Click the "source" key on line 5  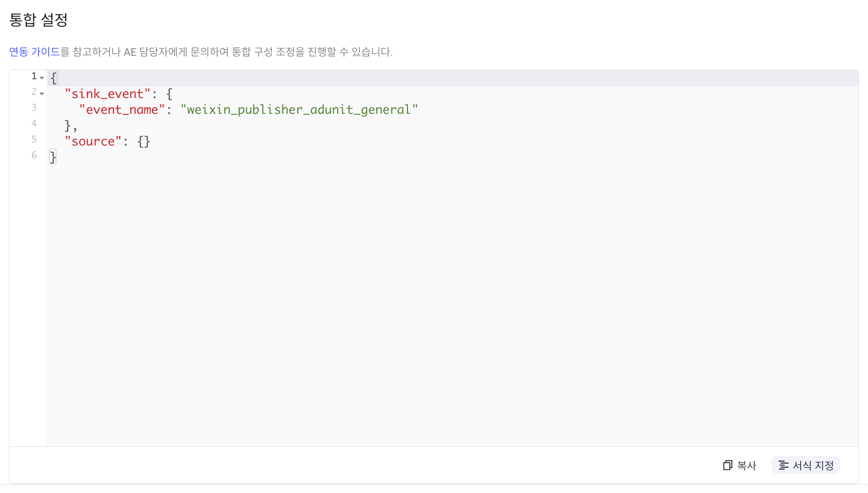tap(93, 141)
